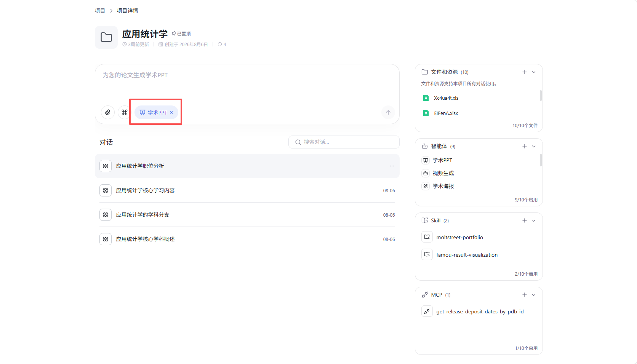Collapse the MCP panel chevron
The image size is (637, 364).
[x=534, y=295]
